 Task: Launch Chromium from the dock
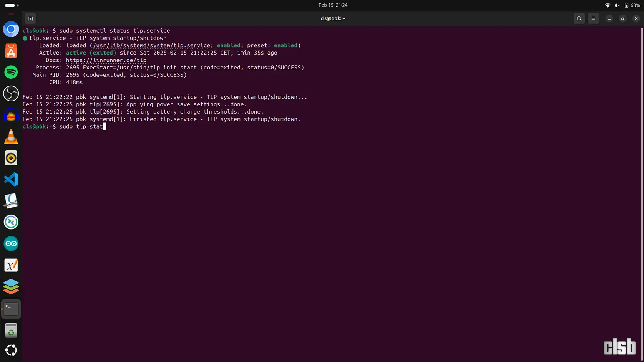click(11, 30)
